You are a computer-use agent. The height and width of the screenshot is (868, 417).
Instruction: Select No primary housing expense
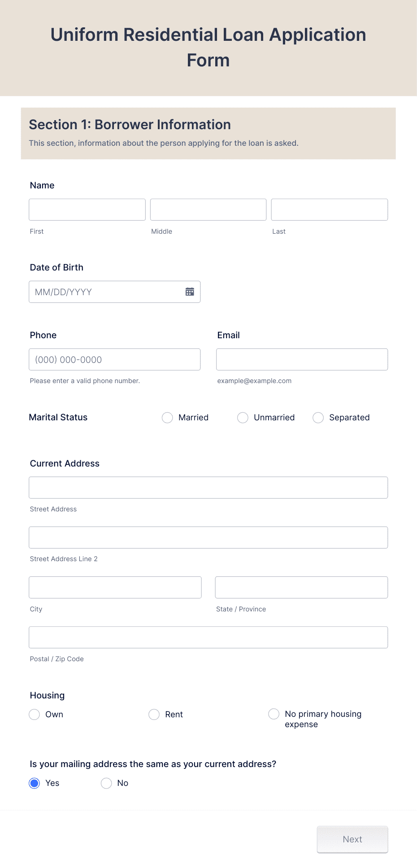[274, 714]
